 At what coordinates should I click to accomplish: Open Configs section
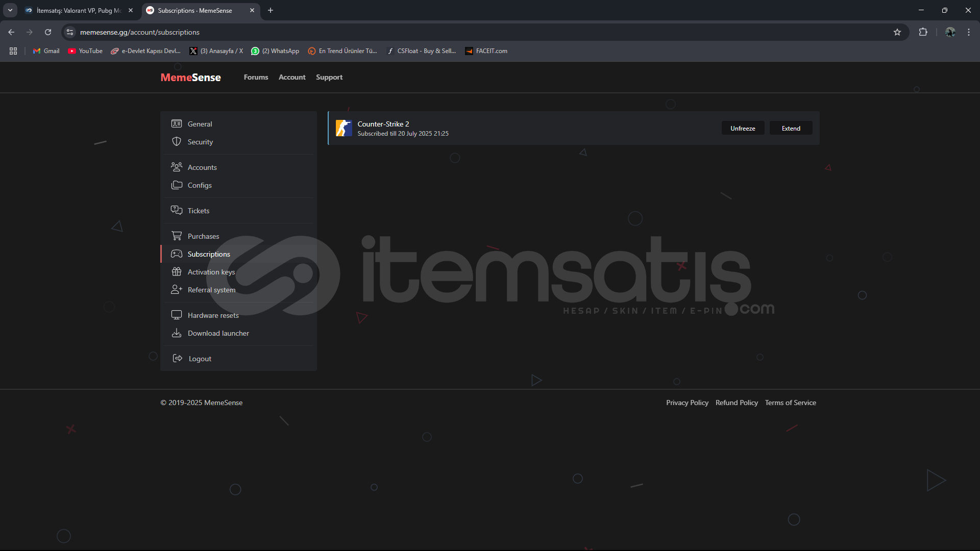(238, 185)
